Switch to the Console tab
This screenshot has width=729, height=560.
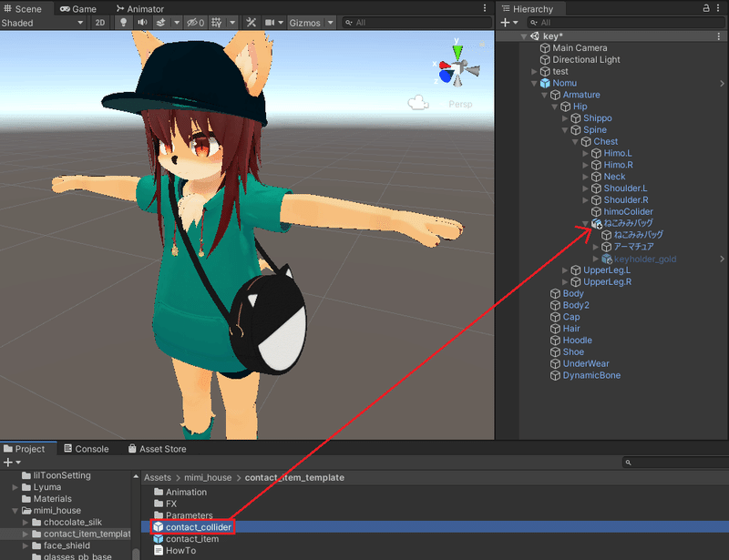(x=87, y=449)
